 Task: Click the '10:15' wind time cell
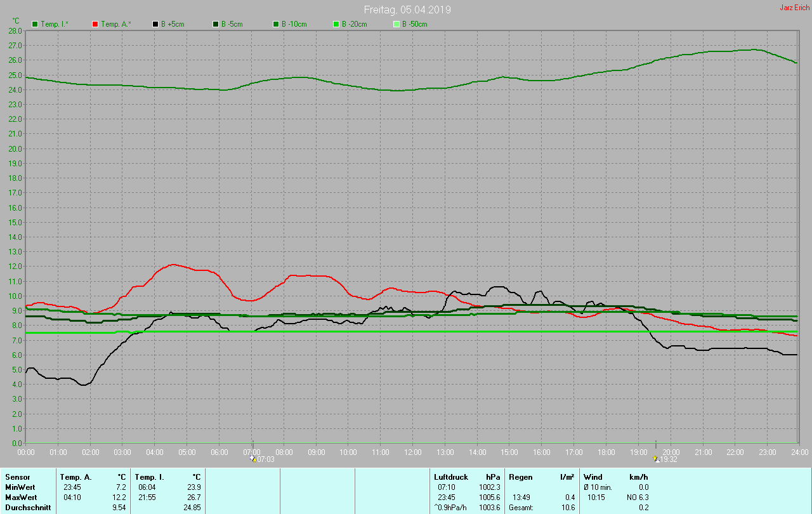click(596, 497)
